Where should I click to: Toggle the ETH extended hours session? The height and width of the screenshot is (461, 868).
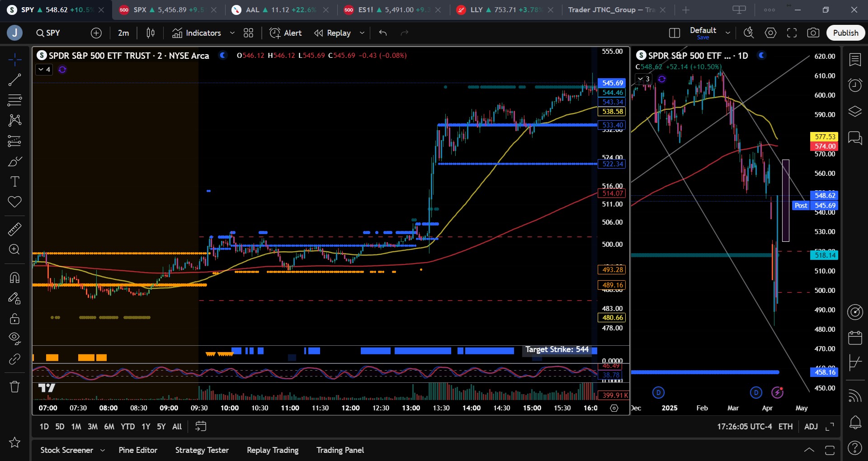click(x=786, y=427)
